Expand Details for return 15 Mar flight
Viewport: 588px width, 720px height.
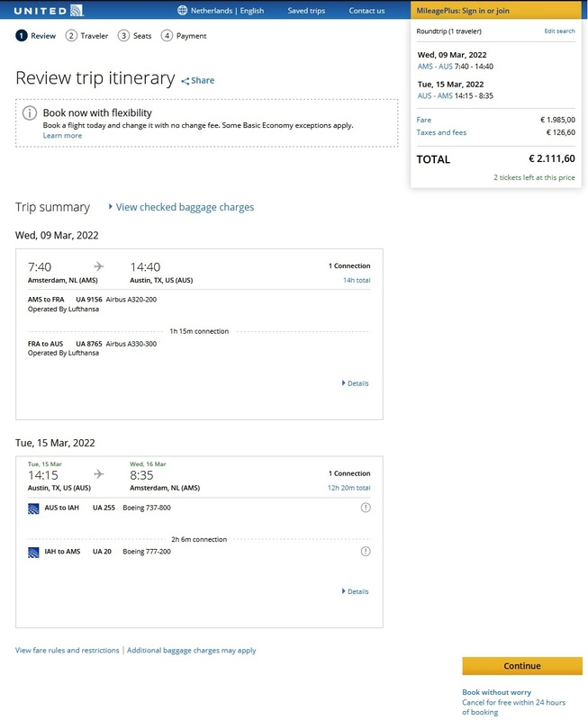357,591
